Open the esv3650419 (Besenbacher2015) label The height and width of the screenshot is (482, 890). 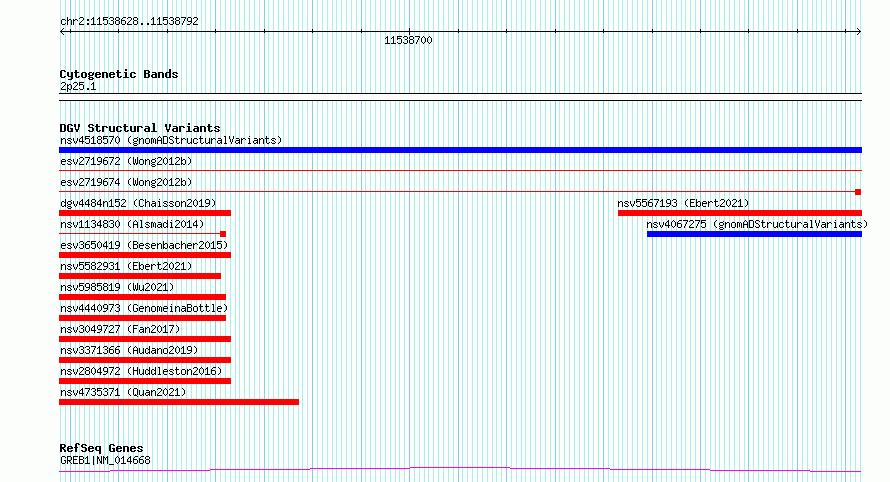coord(144,245)
